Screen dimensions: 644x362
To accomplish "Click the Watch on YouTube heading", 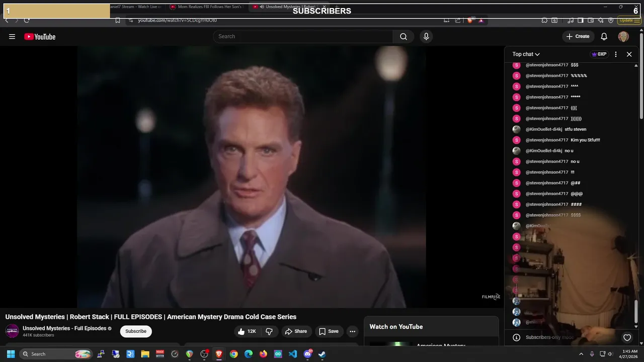I will coord(396,327).
